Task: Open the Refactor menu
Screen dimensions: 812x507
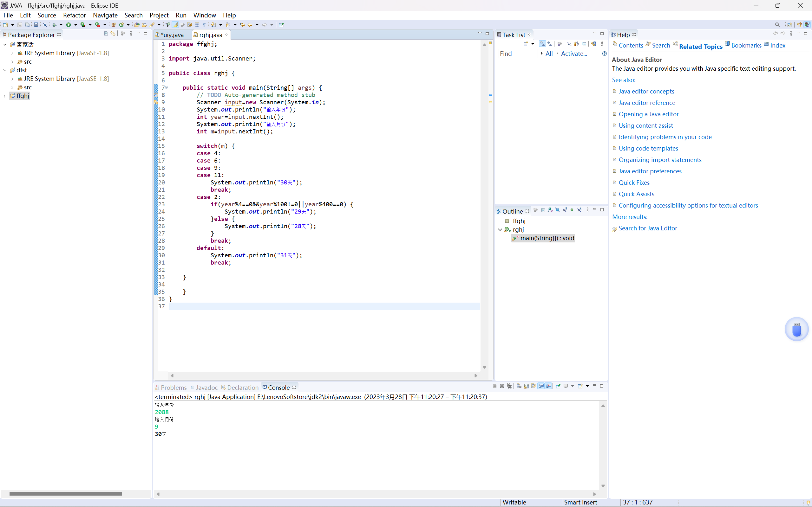Action: (74, 15)
